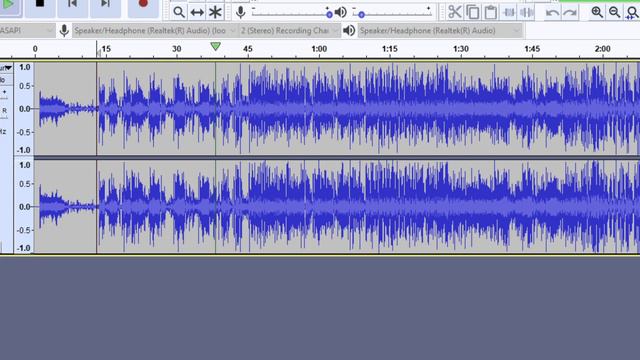The width and height of the screenshot is (640, 360).
Task: Click the 1:45 mark on the timeline ruler
Action: click(532, 49)
